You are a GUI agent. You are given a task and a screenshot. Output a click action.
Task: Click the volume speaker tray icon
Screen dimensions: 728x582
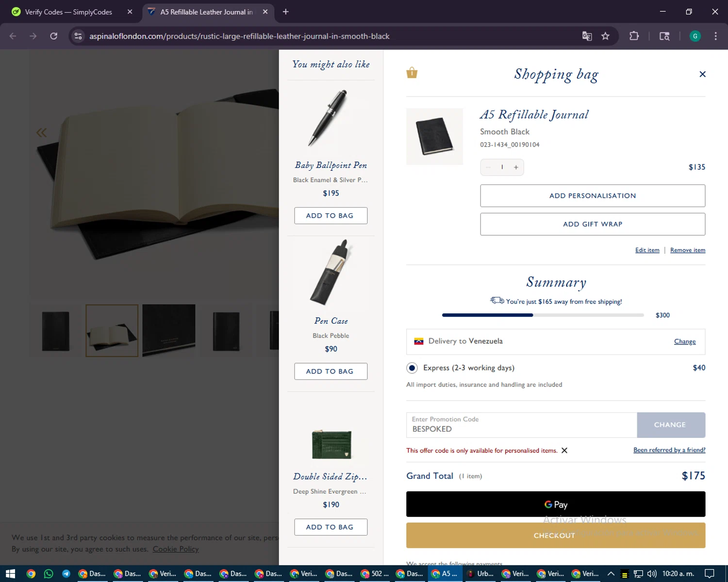tap(652, 574)
